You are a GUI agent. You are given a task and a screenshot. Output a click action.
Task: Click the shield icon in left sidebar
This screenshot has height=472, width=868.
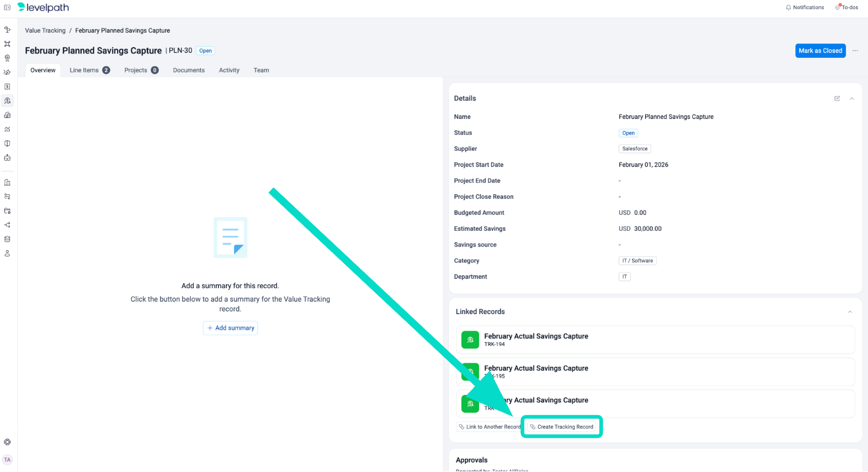[7, 144]
